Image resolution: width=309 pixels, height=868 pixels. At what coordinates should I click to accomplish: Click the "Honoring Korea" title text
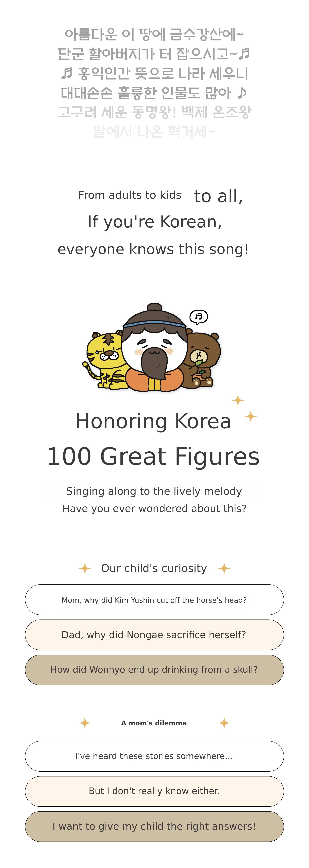click(154, 421)
